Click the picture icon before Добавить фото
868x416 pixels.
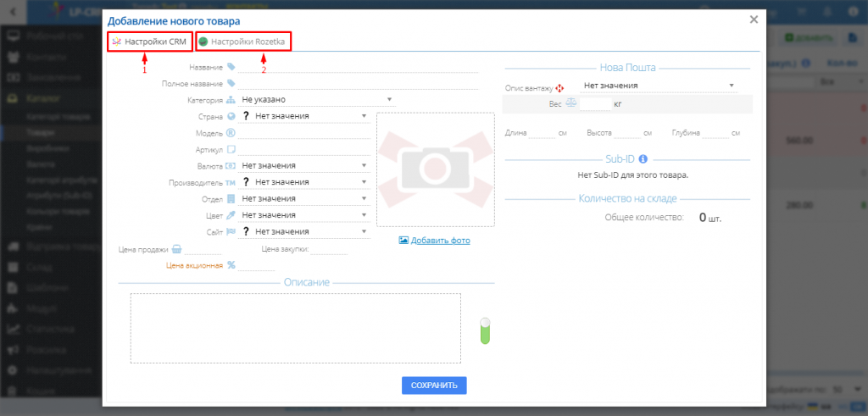coord(403,241)
